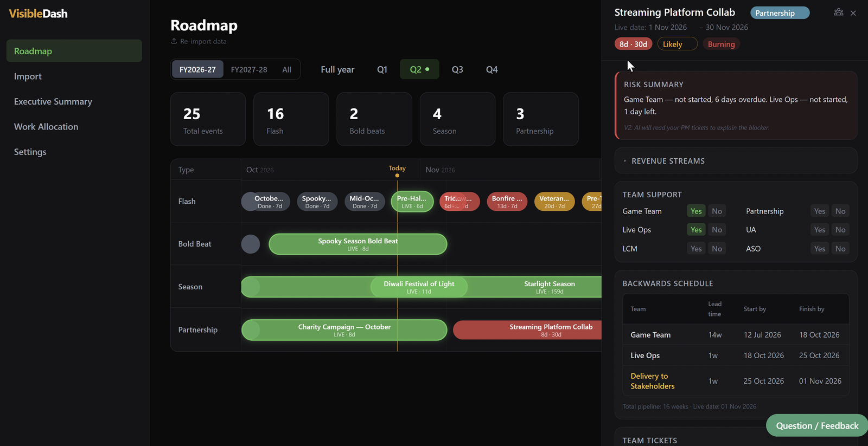This screenshot has height=446, width=868.
Task: Set Live Ops support to Yes
Action: tap(696, 230)
